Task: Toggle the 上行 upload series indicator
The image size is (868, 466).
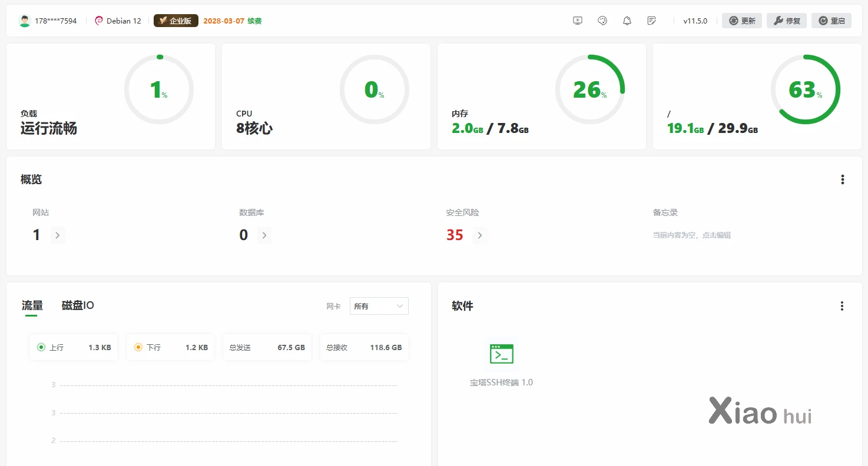Action: pos(41,347)
